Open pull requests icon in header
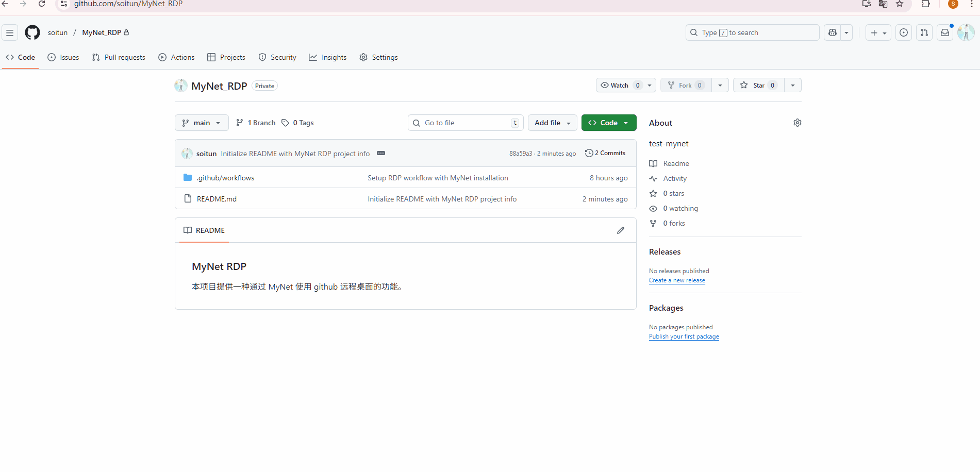The height and width of the screenshot is (472, 980). point(924,32)
